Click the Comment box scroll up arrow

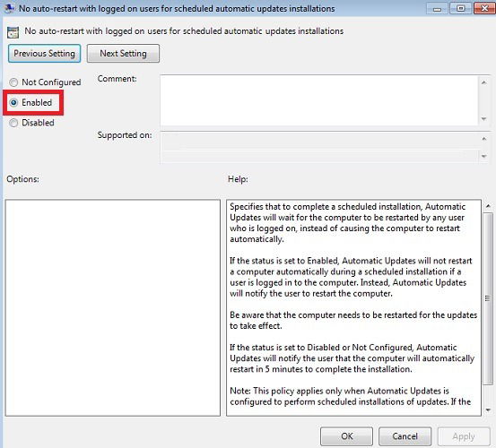(483, 82)
